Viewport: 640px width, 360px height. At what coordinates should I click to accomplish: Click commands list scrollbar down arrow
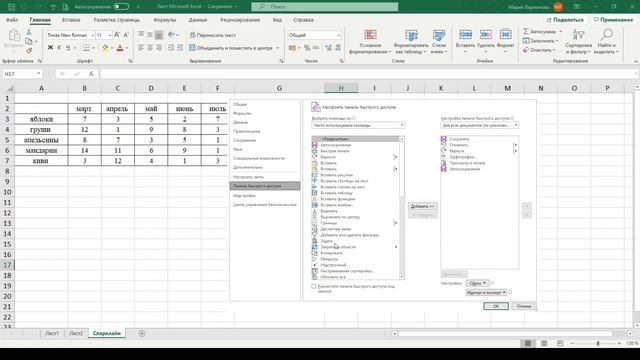pos(402,277)
